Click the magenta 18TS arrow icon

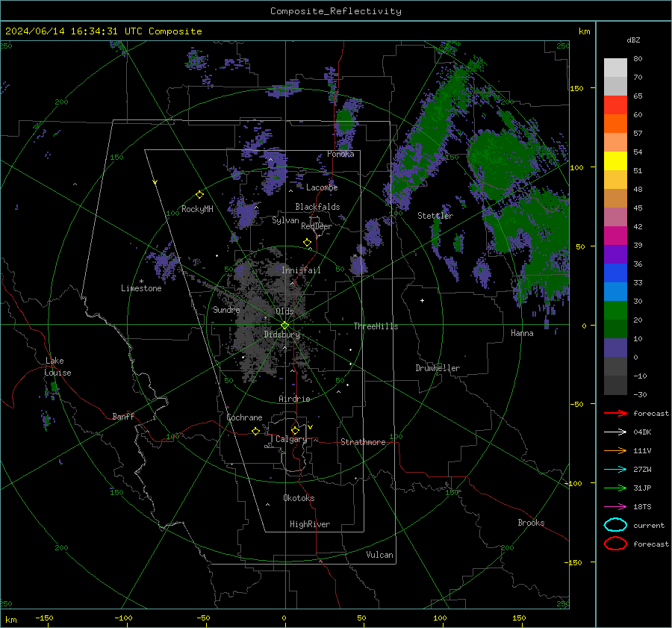[615, 507]
